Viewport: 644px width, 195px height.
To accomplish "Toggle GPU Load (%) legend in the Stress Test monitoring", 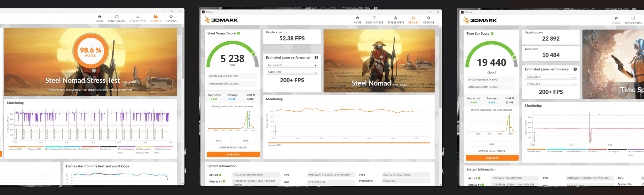I will point(90,148).
